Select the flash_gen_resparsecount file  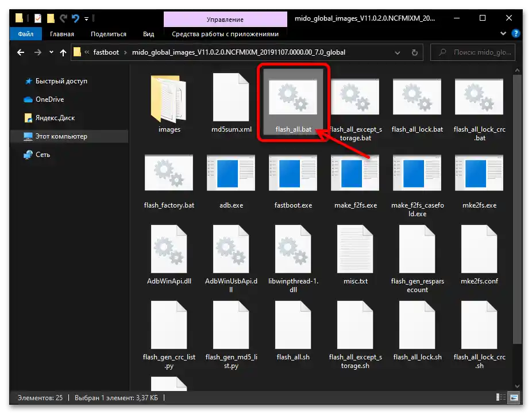click(x=417, y=259)
